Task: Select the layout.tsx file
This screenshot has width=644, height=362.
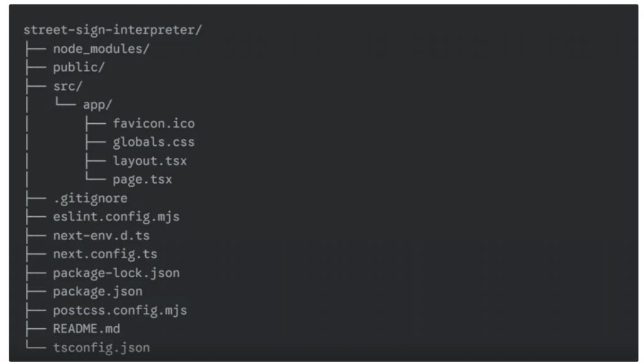Action: click(150, 161)
